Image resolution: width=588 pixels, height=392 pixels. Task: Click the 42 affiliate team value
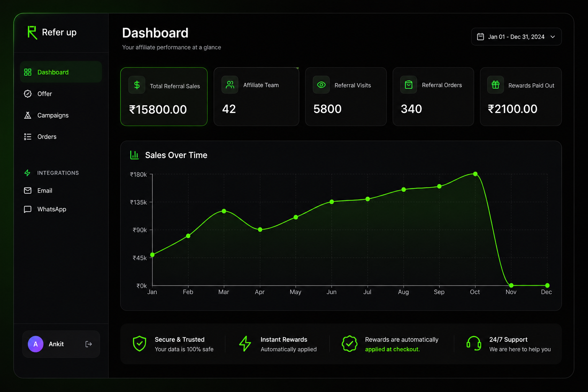[x=229, y=109]
